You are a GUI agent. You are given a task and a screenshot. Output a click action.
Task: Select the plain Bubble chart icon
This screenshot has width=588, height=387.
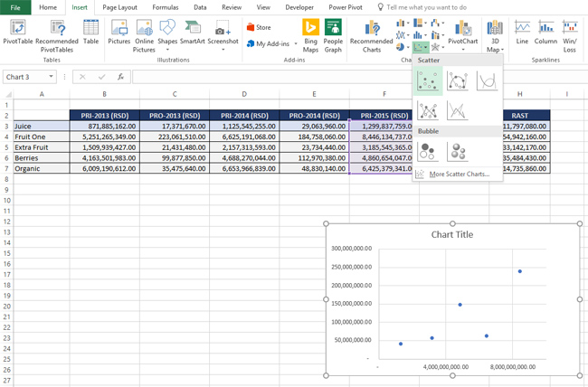(x=428, y=152)
